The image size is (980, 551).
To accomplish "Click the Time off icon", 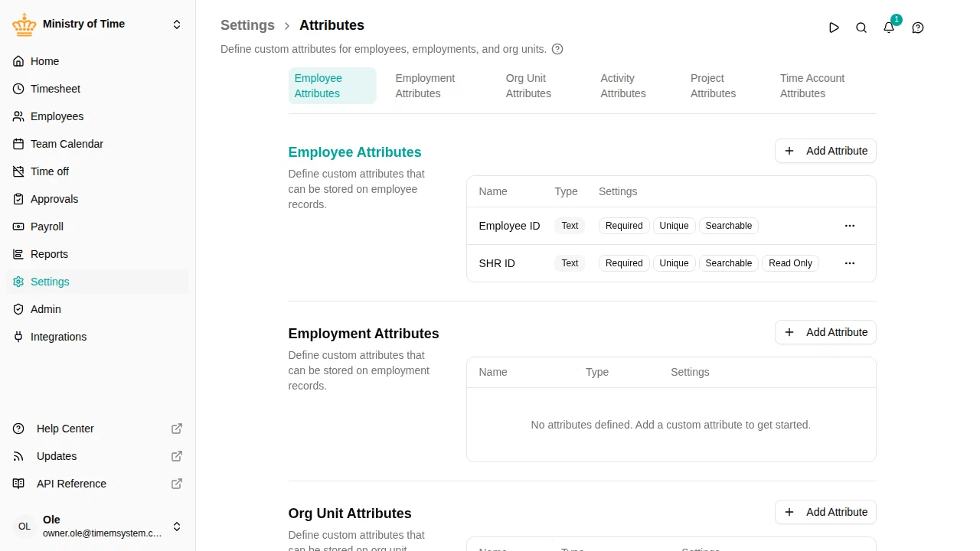I will click(18, 171).
